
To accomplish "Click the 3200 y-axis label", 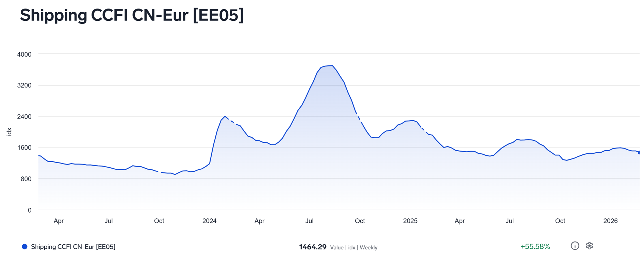I will [x=24, y=86].
